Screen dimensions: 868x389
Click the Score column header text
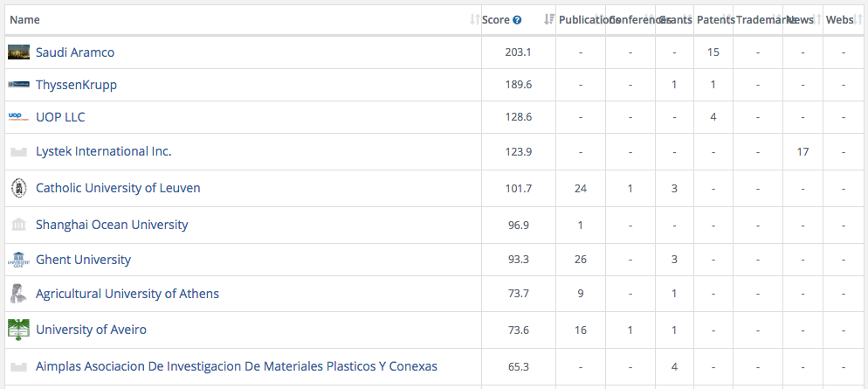coord(495,20)
